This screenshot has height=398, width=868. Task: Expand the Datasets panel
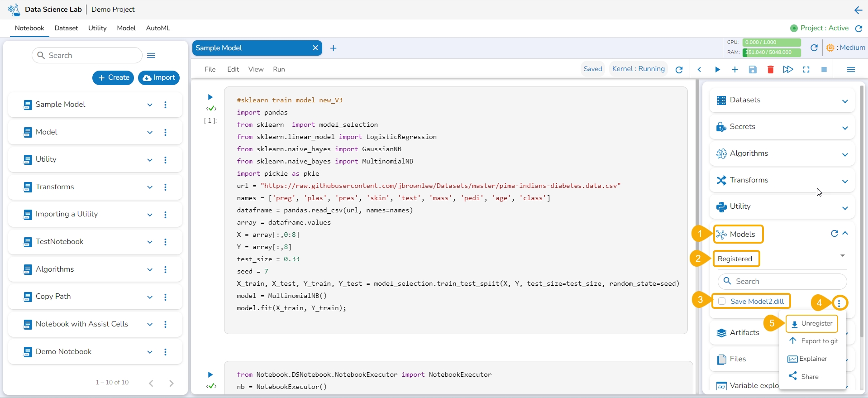click(x=844, y=101)
